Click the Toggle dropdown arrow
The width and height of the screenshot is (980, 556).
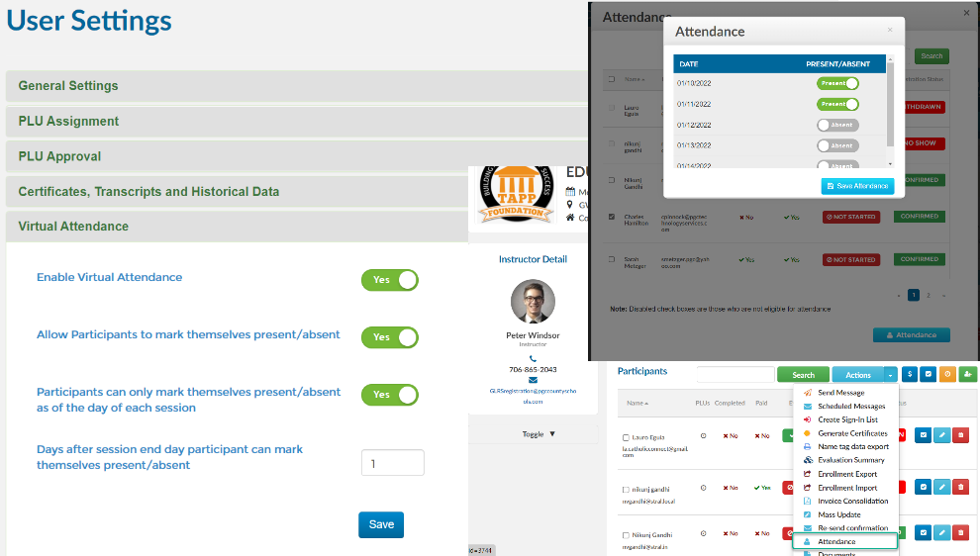click(551, 434)
